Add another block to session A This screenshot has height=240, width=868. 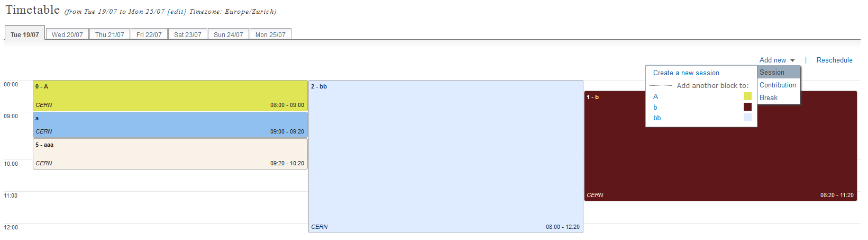click(x=655, y=96)
